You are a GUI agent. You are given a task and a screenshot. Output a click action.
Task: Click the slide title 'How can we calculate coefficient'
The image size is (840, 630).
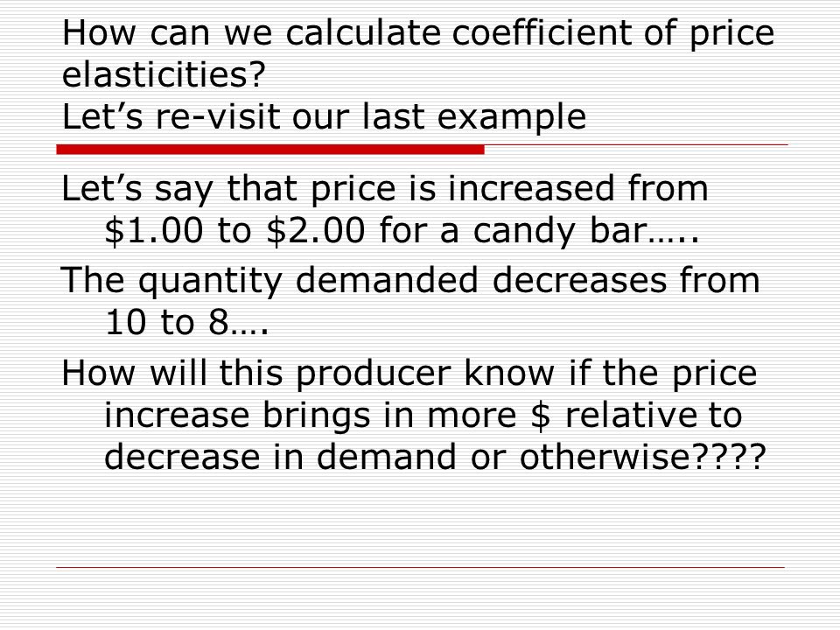pos(418,33)
